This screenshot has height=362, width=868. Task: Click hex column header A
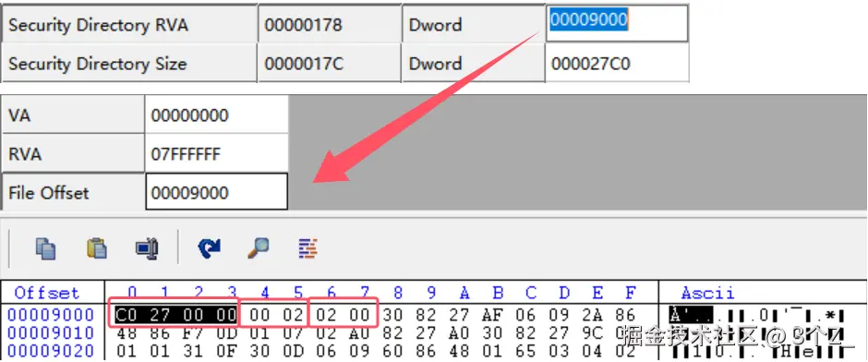[x=464, y=292]
